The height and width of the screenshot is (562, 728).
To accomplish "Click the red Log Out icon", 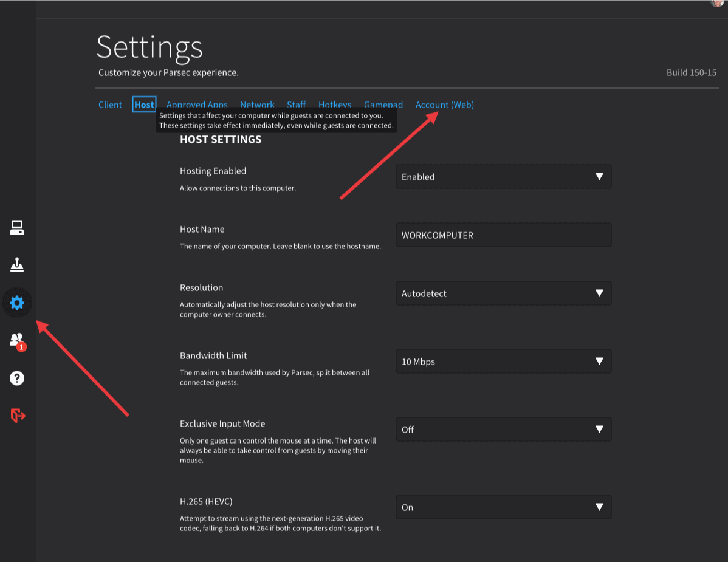I will 17,416.
